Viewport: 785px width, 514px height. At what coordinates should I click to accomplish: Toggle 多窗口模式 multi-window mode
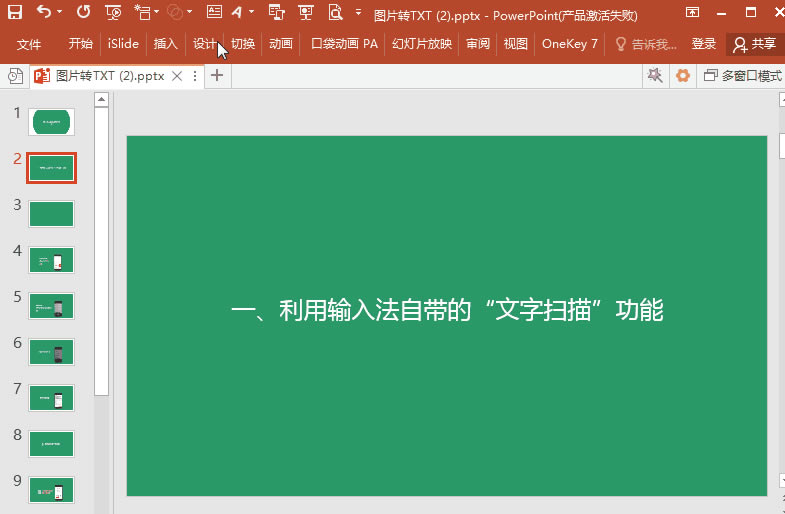pyautogui.click(x=742, y=76)
